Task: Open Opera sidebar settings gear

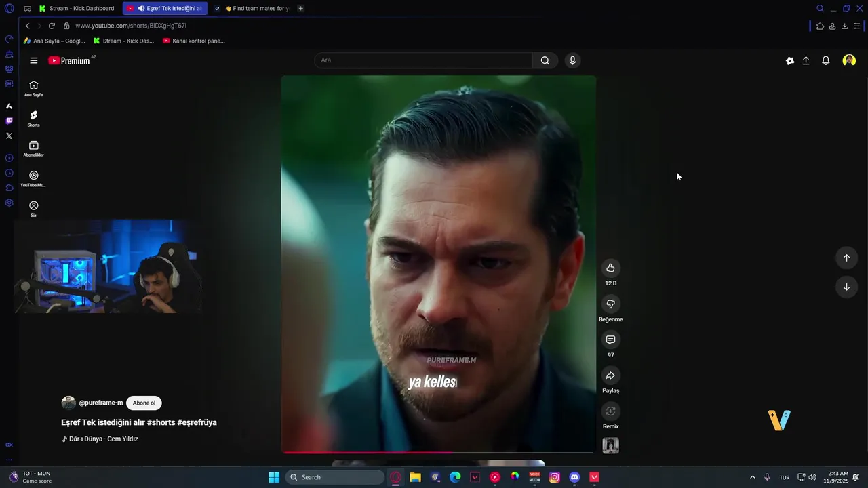Action: [x=9, y=203]
